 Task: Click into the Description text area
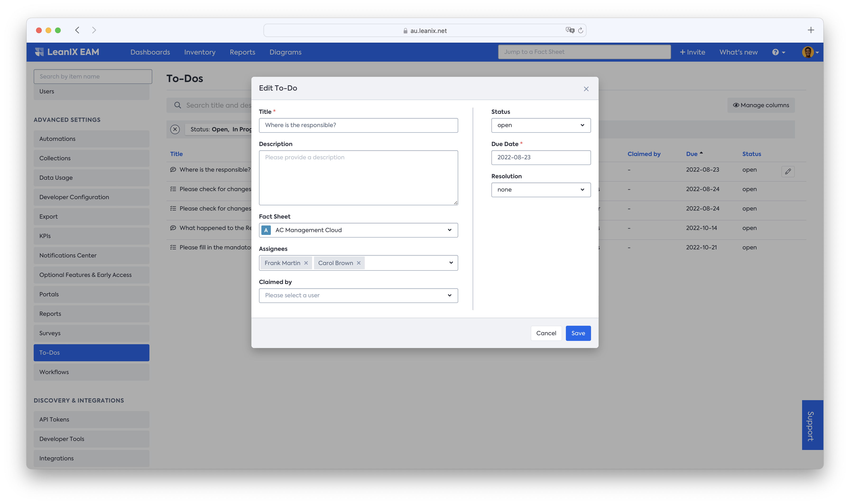[x=358, y=178]
